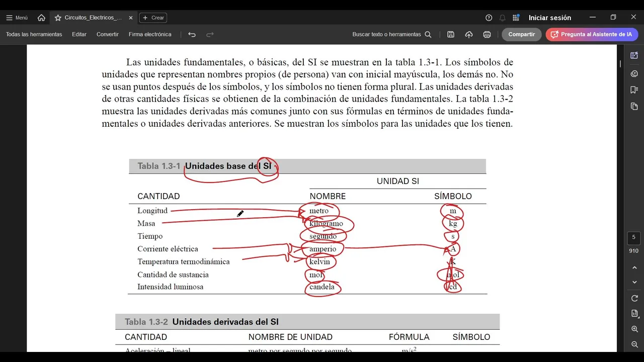
Task: Open Firma electrónica
Action: [150, 34]
